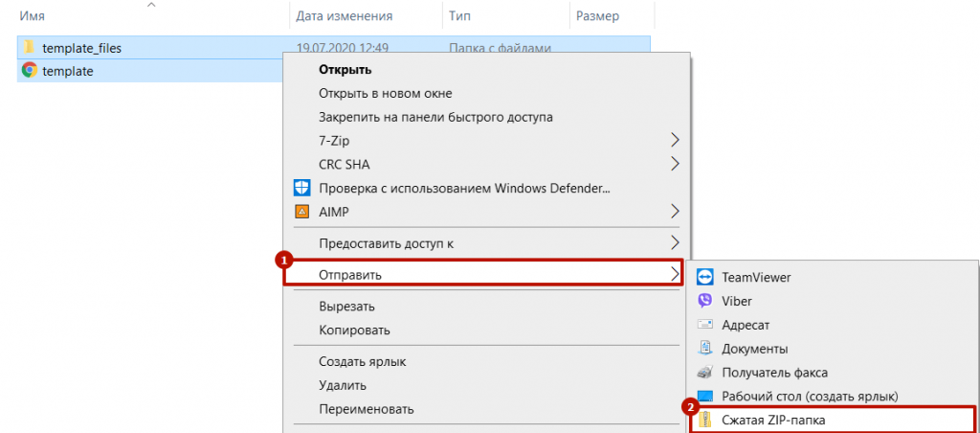980x433 pixels.
Task: Expand the CRC SHA submenu arrow
Action: tap(675, 164)
